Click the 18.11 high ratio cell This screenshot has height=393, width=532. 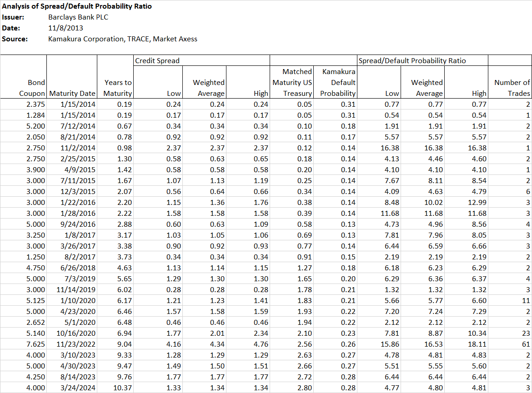466,344
